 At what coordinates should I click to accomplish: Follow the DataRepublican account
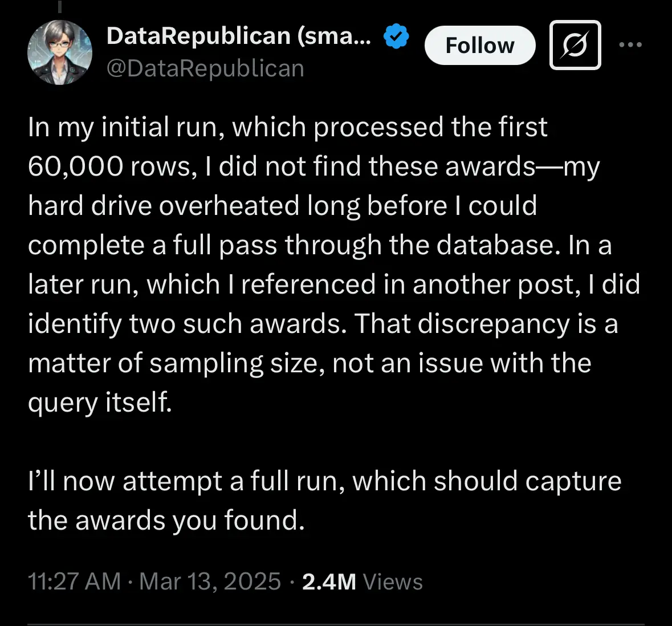479,46
